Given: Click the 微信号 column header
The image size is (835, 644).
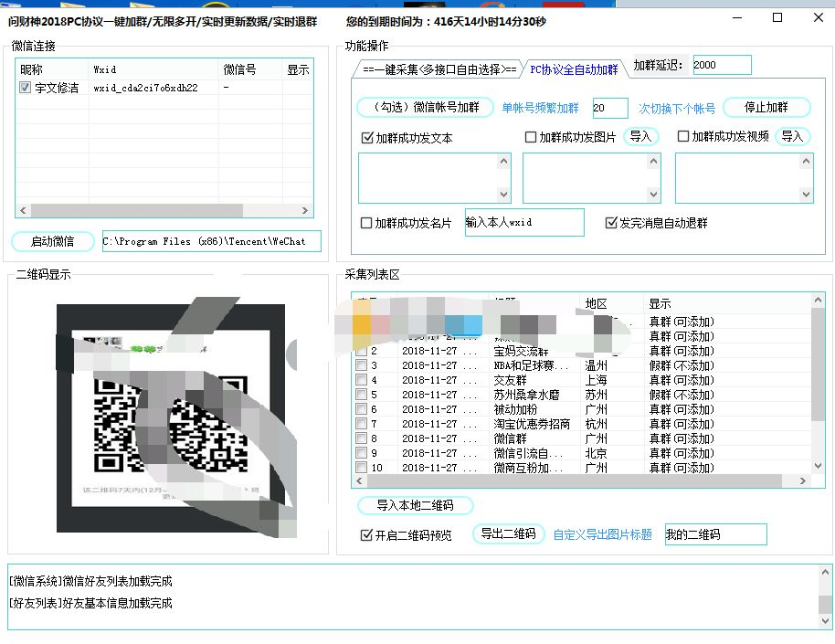Looking at the screenshot, I should (x=249, y=69).
